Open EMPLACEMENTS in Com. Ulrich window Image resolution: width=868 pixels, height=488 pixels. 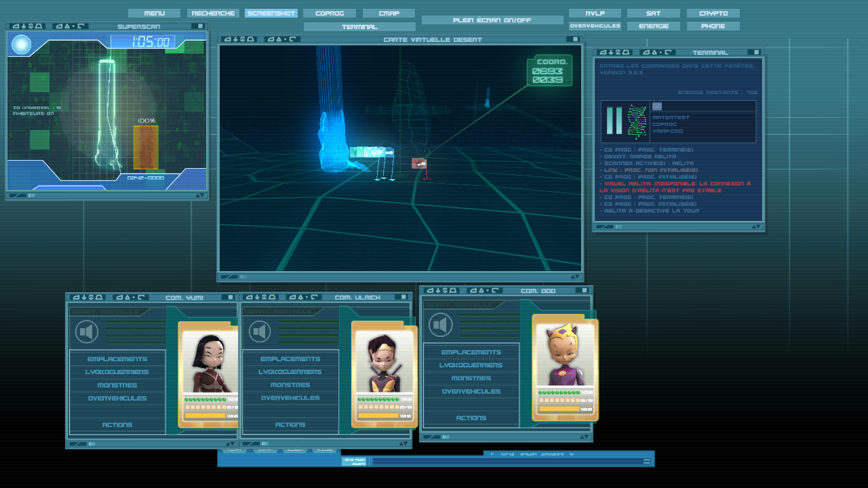(x=290, y=359)
